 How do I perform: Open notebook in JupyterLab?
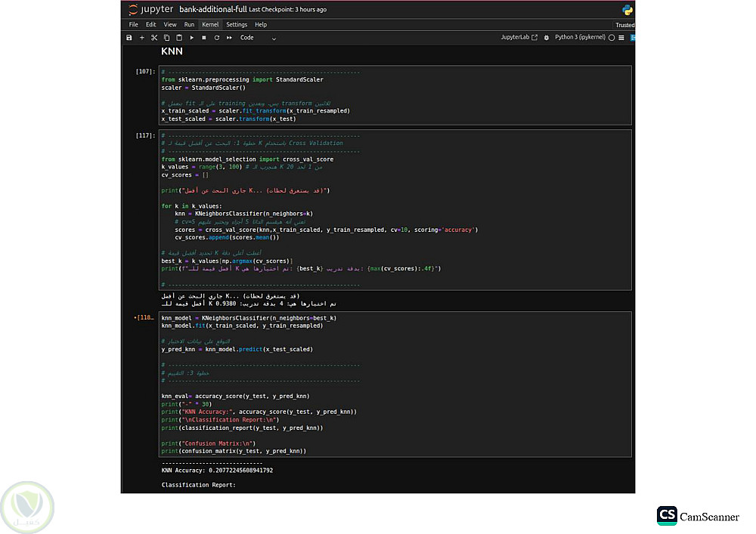519,38
